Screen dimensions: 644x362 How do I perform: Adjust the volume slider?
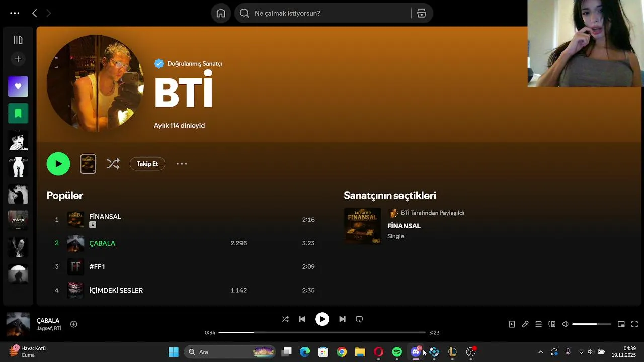click(592, 324)
